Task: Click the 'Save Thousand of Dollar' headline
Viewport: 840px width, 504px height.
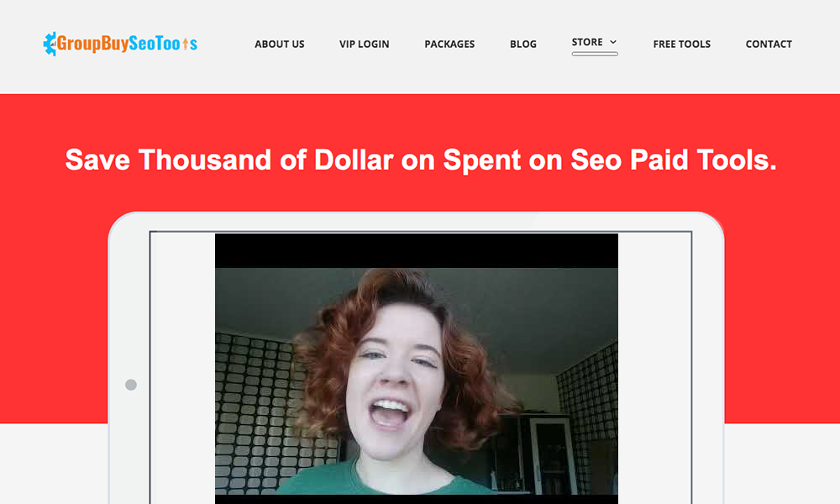Action: click(421, 160)
